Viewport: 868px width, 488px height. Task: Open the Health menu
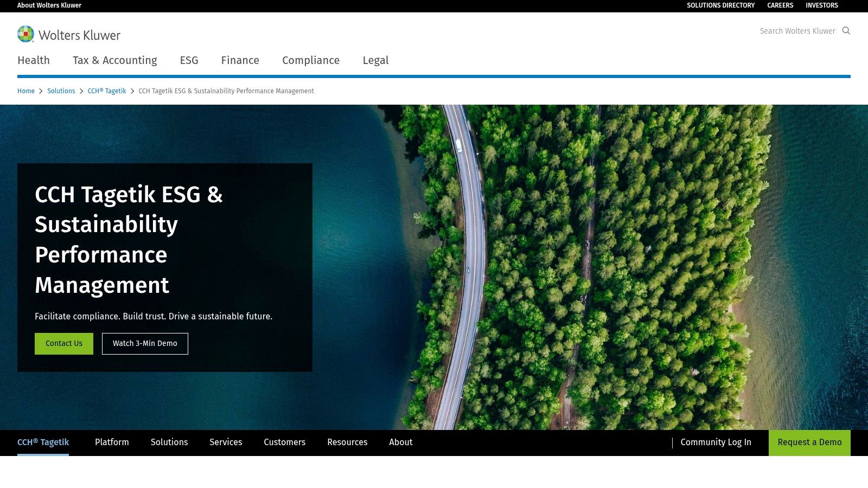point(34,60)
